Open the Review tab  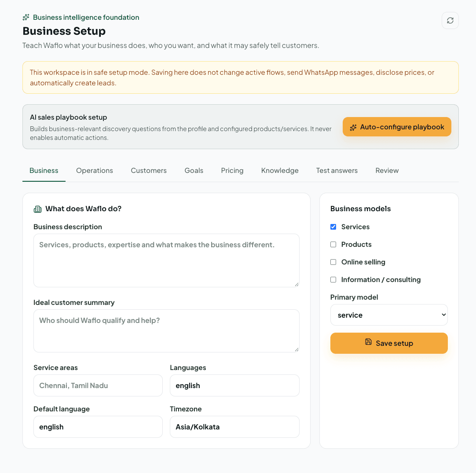(387, 171)
